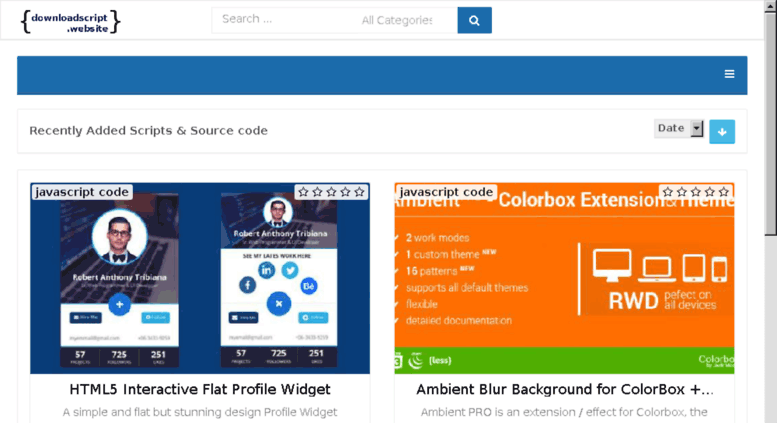The image size is (777, 423).
Task: Give HTML5 Profile Widget two stars
Action: 318,192
